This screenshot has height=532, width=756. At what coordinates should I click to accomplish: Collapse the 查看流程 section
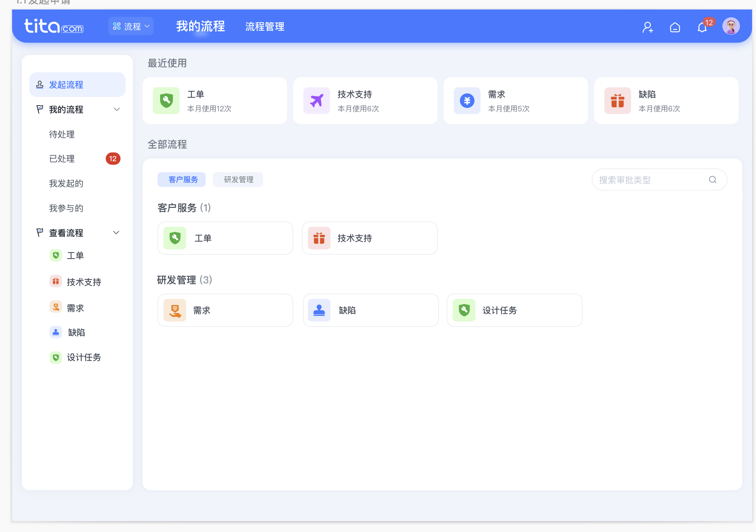(x=116, y=233)
